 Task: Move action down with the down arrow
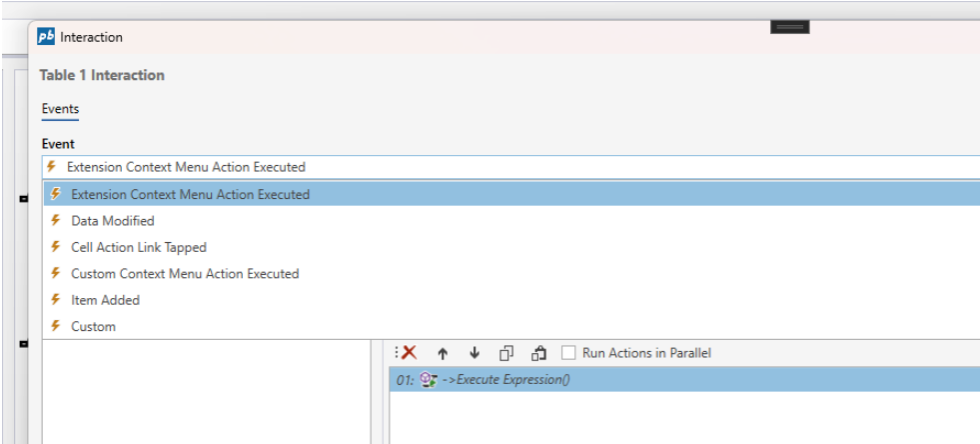point(475,353)
